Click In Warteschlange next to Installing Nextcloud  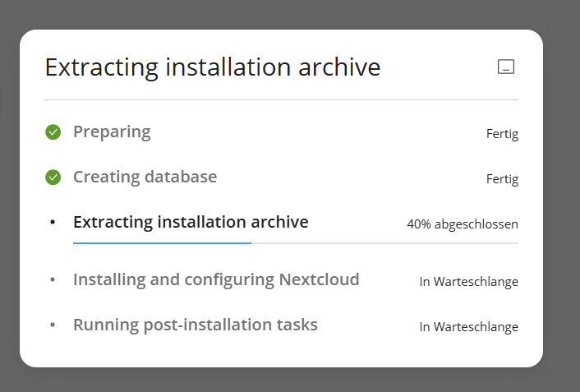[x=468, y=282]
